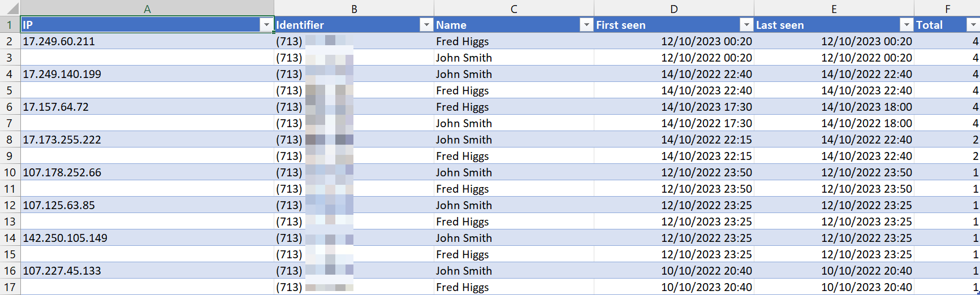Click First seen cell 14/10/2023 17:30
This screenshot has height=295, width=980.
tap(706, 107)
